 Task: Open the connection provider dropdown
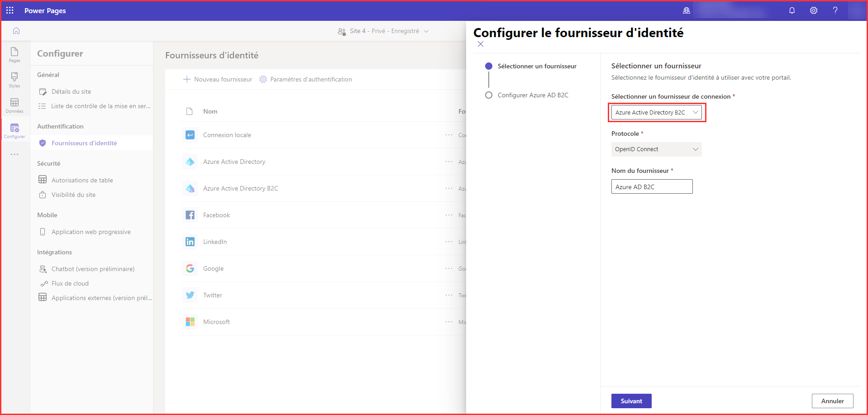coord(656,112)
